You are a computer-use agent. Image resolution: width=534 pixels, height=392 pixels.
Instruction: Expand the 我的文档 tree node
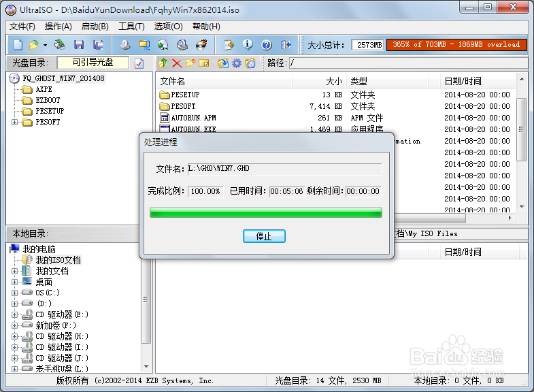(x=15, y=271)
